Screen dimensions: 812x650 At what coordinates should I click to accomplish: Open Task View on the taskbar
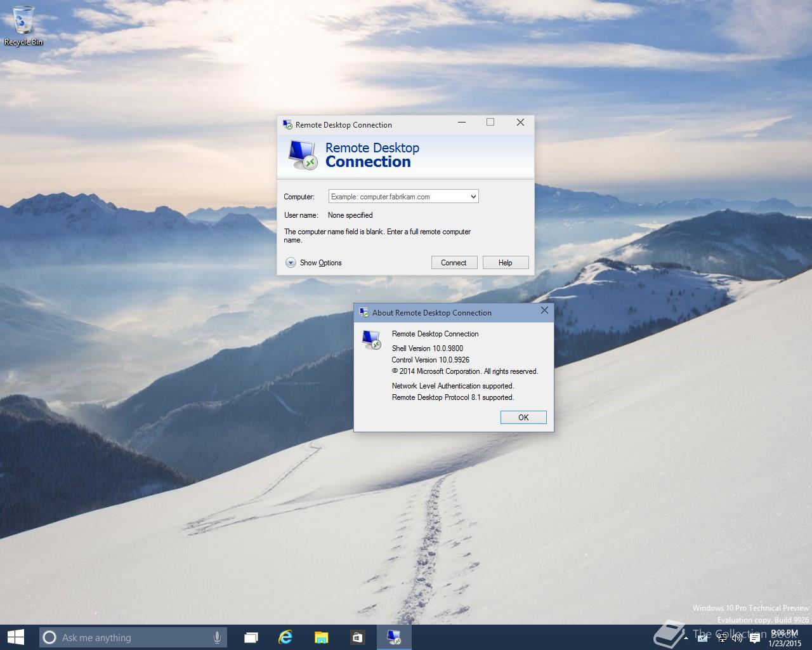coord(251,637)
